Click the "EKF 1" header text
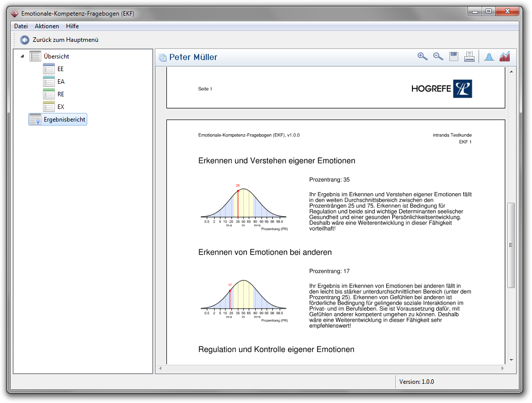The height and width of the screenshot is (403, 532). pos(465,142)
